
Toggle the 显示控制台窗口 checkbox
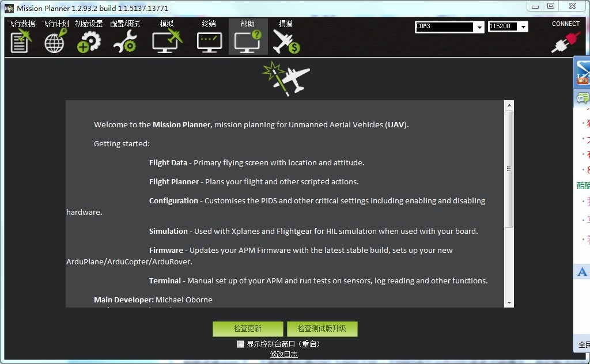(x=240, y=344)
